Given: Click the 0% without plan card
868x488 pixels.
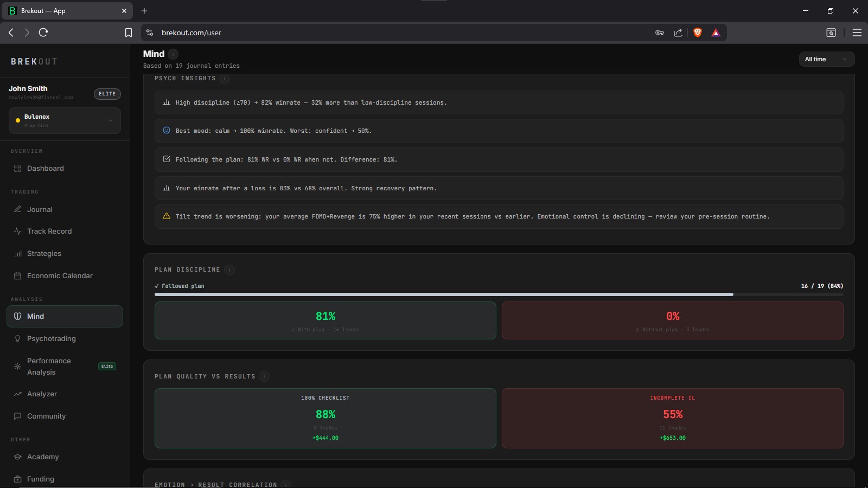Looking at the screenshot, I should pos(673,320).
